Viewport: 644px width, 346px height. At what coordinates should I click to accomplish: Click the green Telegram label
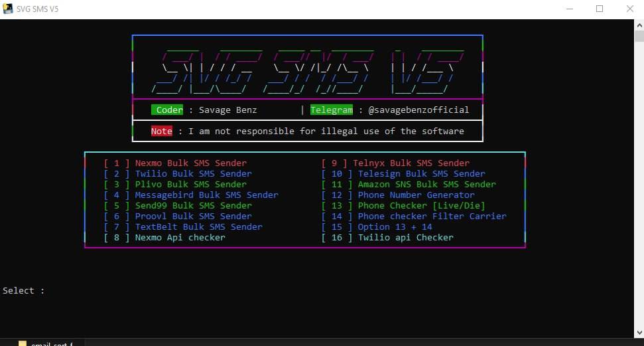coord(332,110)
